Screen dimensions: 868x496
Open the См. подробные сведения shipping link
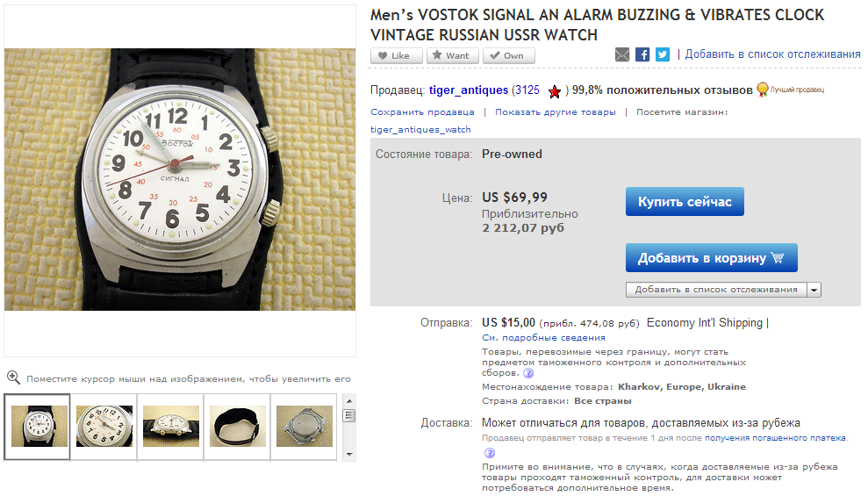click(x=543, y=338)
